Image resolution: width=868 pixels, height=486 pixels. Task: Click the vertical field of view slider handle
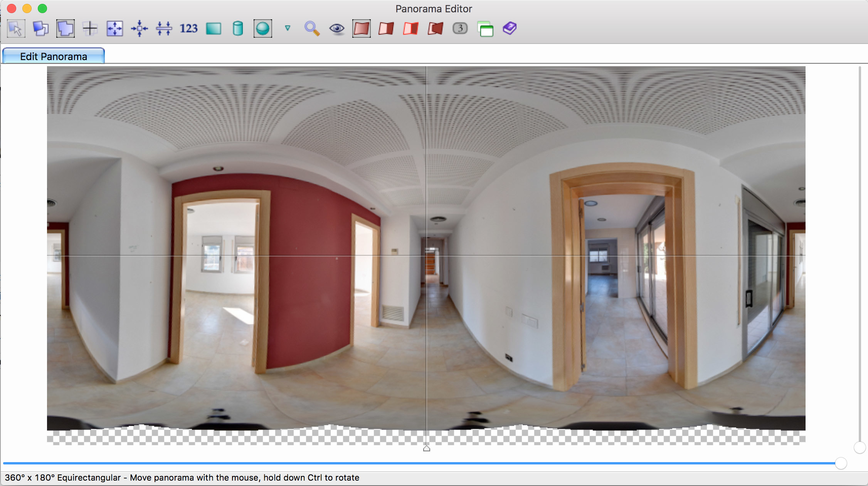click(860, 447)
